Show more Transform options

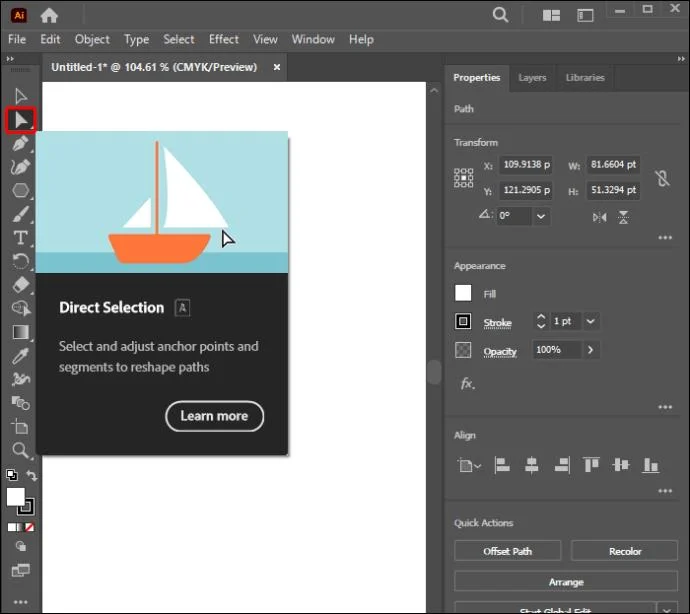[665, 238]
